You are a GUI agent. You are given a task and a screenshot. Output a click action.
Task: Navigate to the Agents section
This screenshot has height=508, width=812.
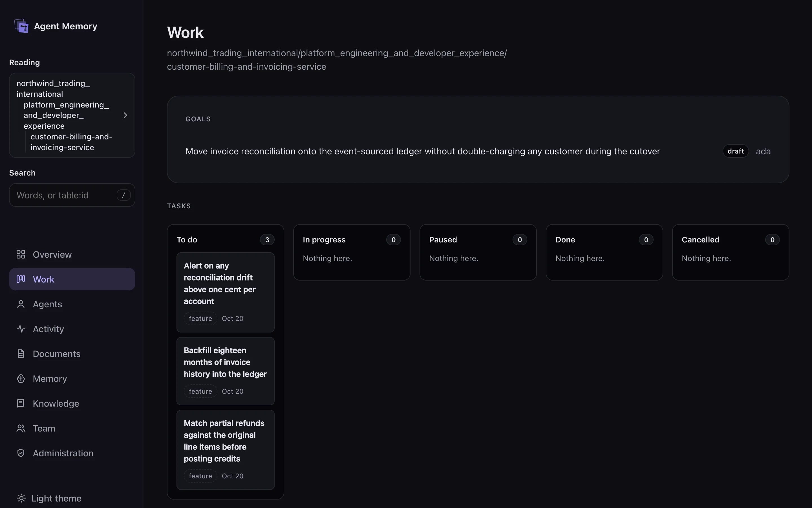(x=72, y=304)
